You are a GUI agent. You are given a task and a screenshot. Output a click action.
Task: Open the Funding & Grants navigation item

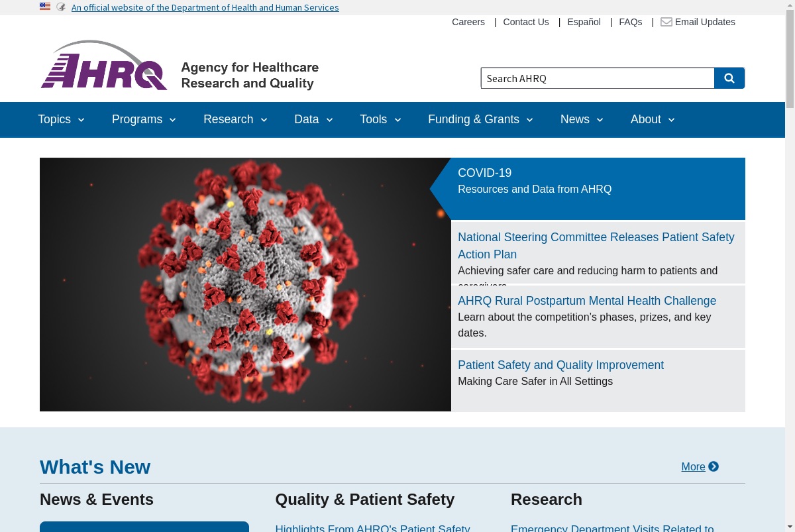[x=474, y=119]
